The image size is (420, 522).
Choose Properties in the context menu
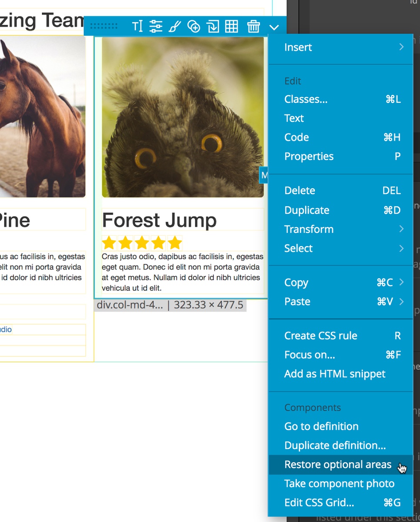tap(340, 156)
